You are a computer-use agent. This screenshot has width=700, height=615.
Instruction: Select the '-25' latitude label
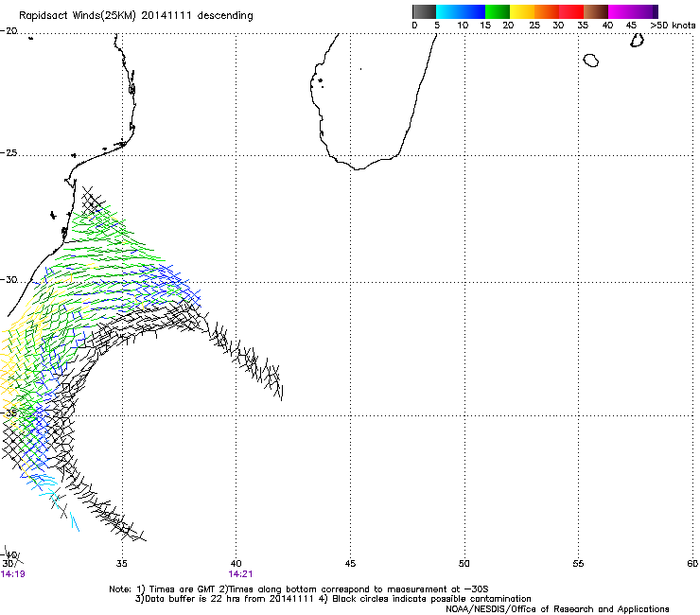pos(9,152)
